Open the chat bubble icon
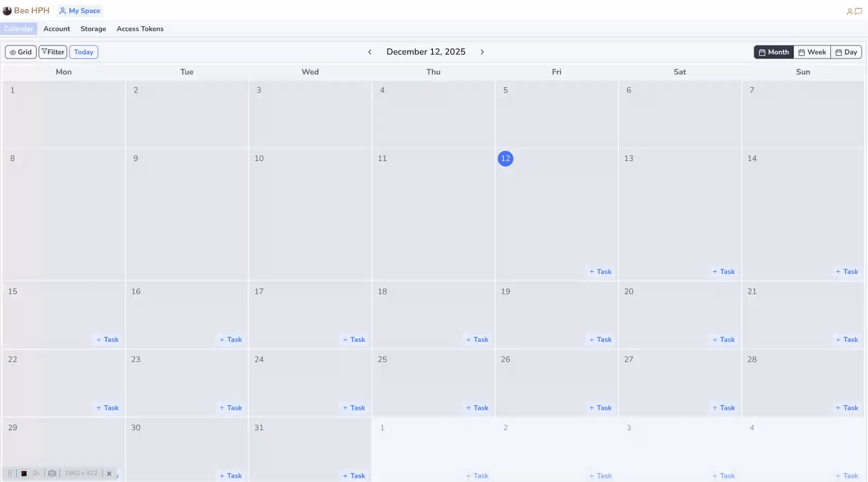 click(858, 11)
